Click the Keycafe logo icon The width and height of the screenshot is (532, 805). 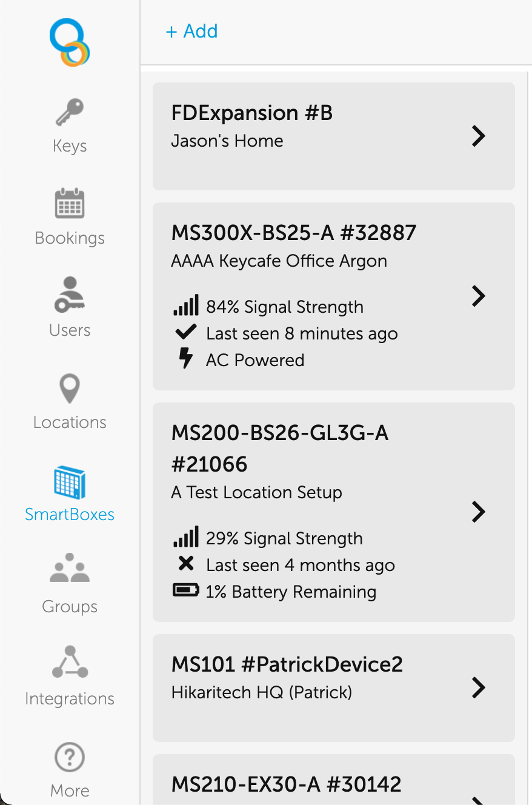click(70, 42)
